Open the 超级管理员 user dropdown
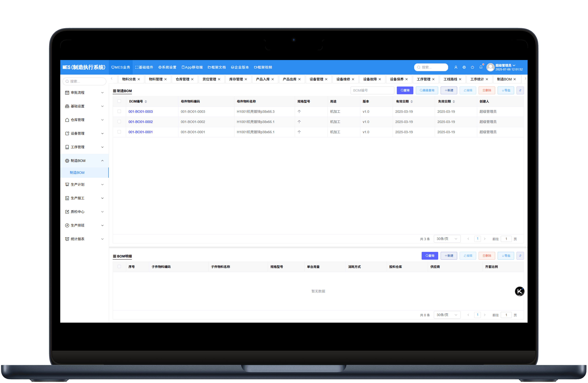Screen dimensions: 588x383 (505, 65)
